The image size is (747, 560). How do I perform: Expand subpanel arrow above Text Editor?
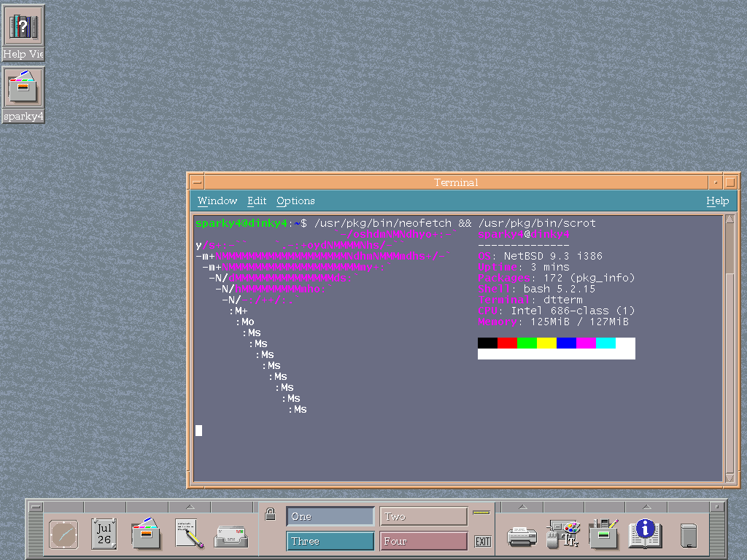pyautogui.click(x=190, y=507)
